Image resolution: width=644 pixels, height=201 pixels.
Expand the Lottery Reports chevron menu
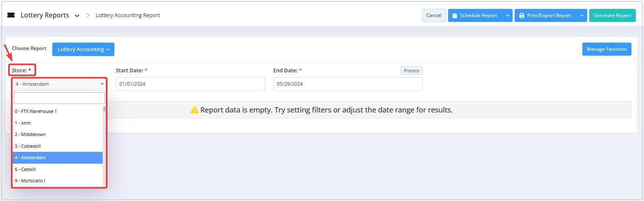[77, 16]
